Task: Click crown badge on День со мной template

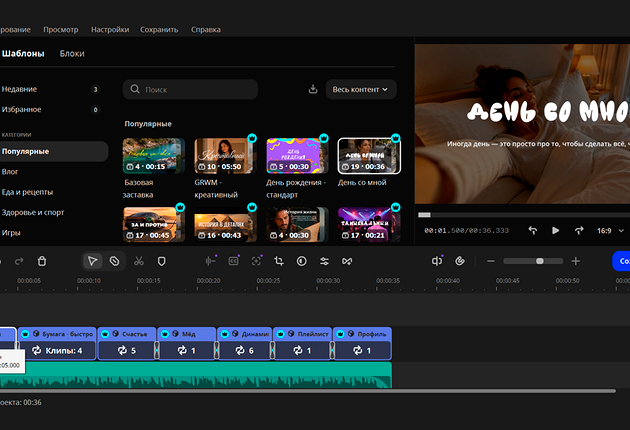Action: [x=396, y=139]
